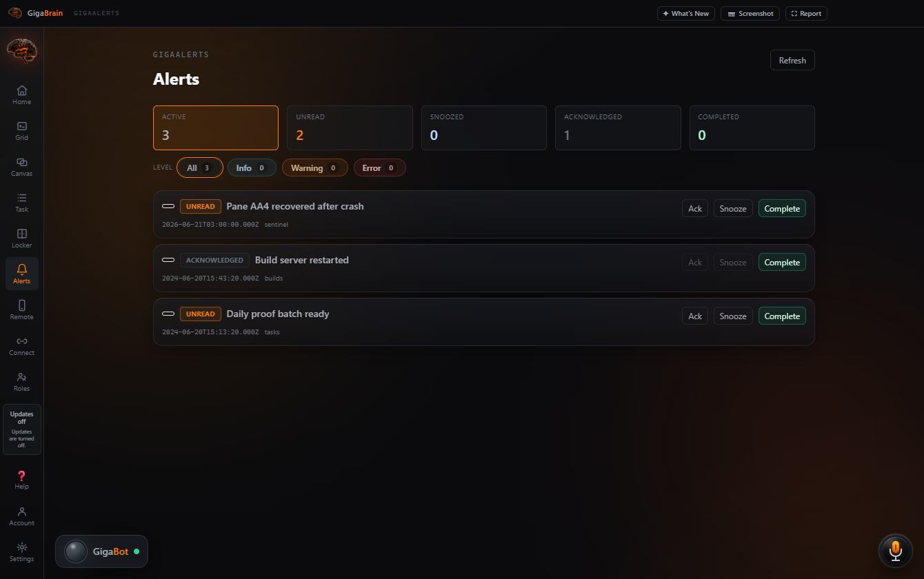Toggle pill on Build server alert
This screenshot has width=924, height=579.
(x=168, y=260)
